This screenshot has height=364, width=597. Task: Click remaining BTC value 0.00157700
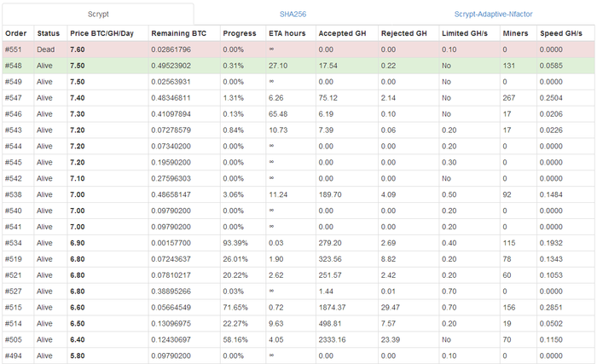tap(171, 243)
